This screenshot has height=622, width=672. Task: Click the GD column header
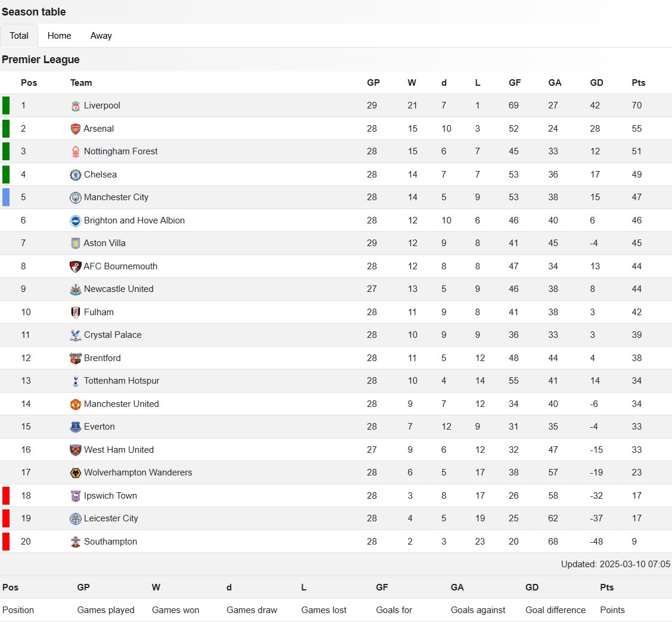(x=596, y=83)
